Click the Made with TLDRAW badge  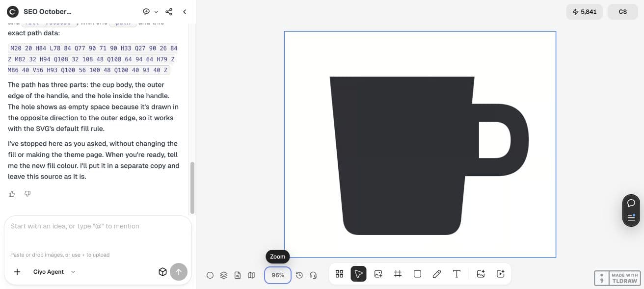tap(617, 278)
